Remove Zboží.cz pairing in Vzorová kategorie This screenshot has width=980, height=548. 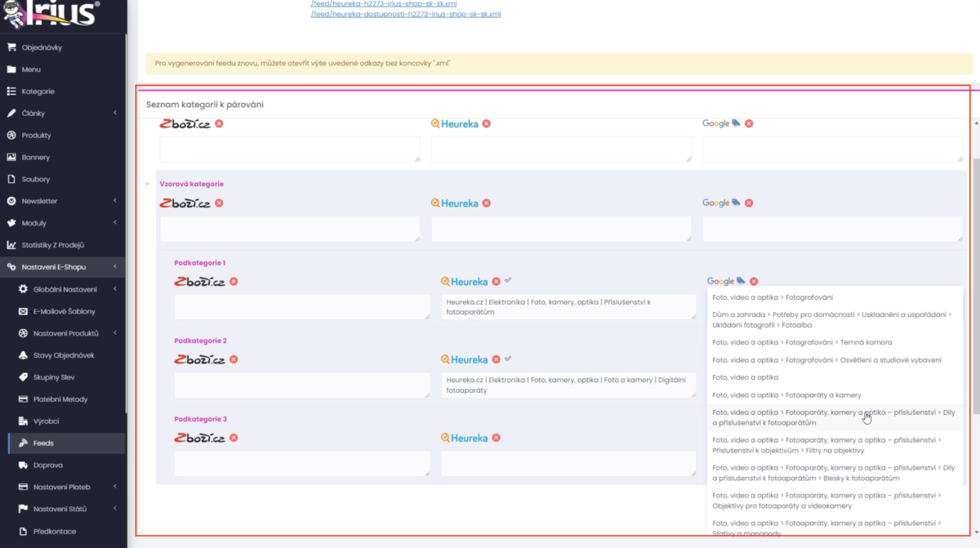[219, 203]
